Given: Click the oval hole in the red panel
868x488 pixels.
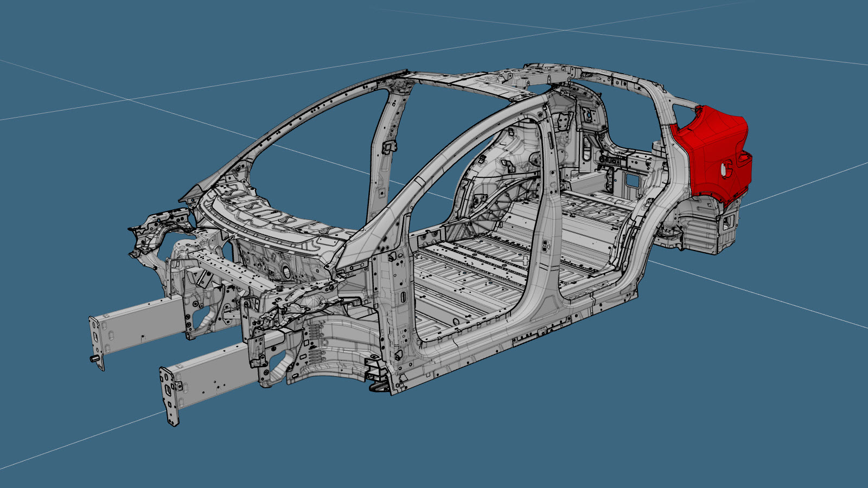Looking at the screenshot, I should tap(725, 169).
